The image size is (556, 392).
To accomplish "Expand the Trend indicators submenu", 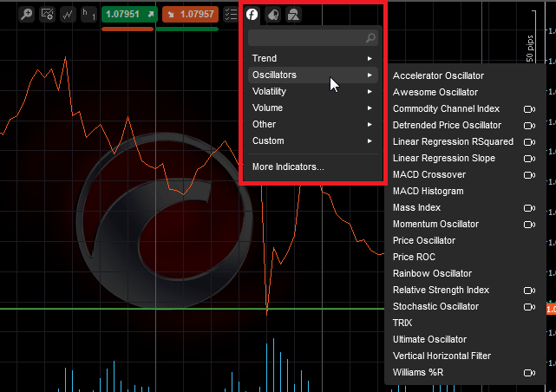I will click(312, 58).
